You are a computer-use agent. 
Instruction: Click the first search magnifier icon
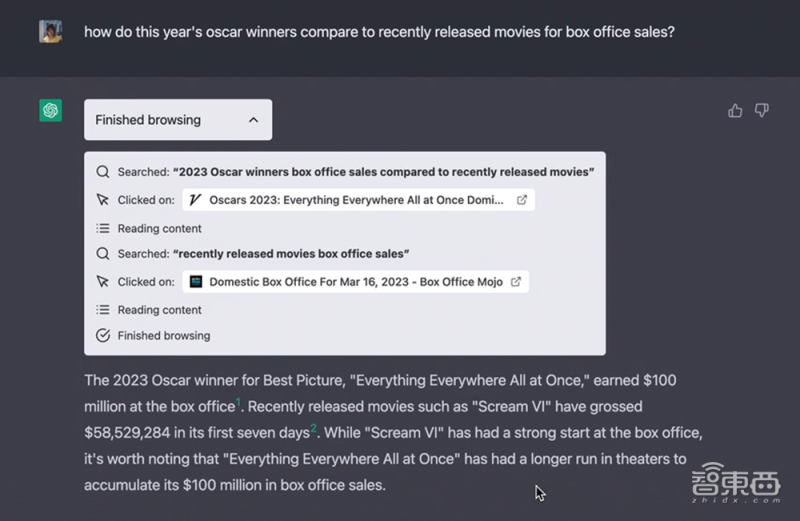point(103,172)
